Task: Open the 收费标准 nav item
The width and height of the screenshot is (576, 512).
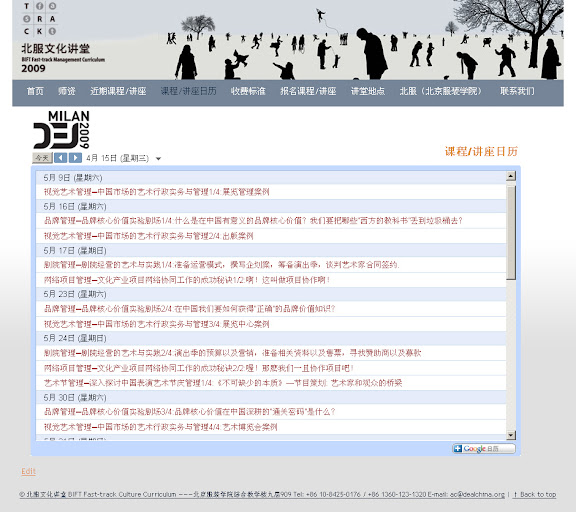Action: (248, 91)
